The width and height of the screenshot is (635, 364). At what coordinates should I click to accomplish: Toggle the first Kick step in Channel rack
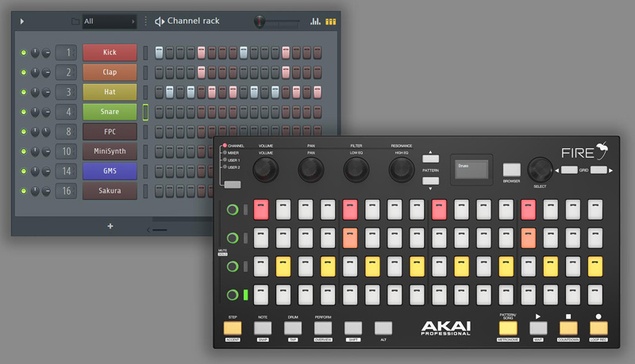[x=160, y=52]
